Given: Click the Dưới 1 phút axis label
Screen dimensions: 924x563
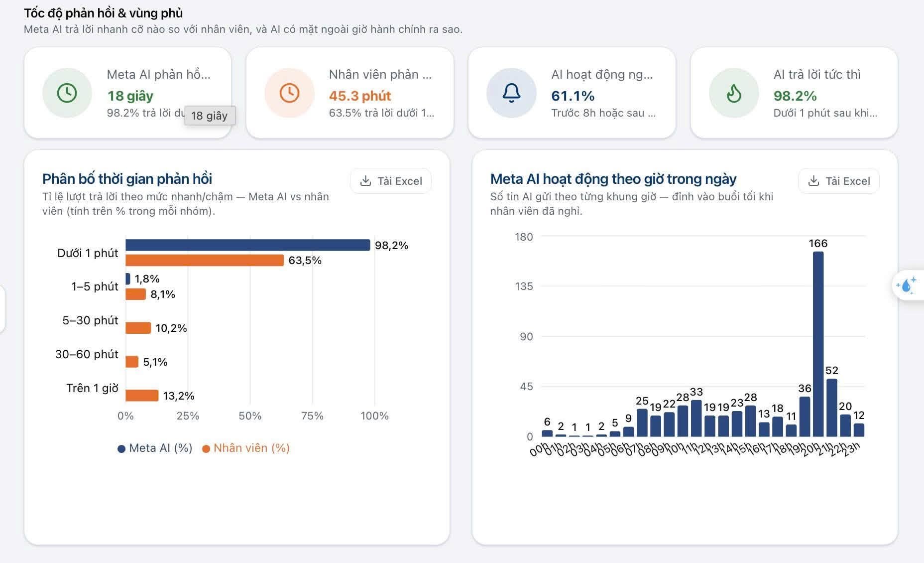Looking at the screenshot, I should point(88,253).
